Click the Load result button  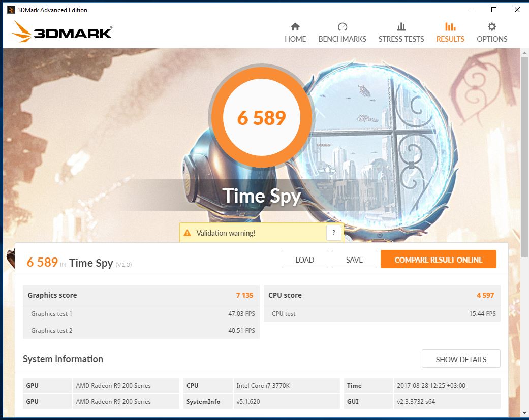click(x=305, y=260)
